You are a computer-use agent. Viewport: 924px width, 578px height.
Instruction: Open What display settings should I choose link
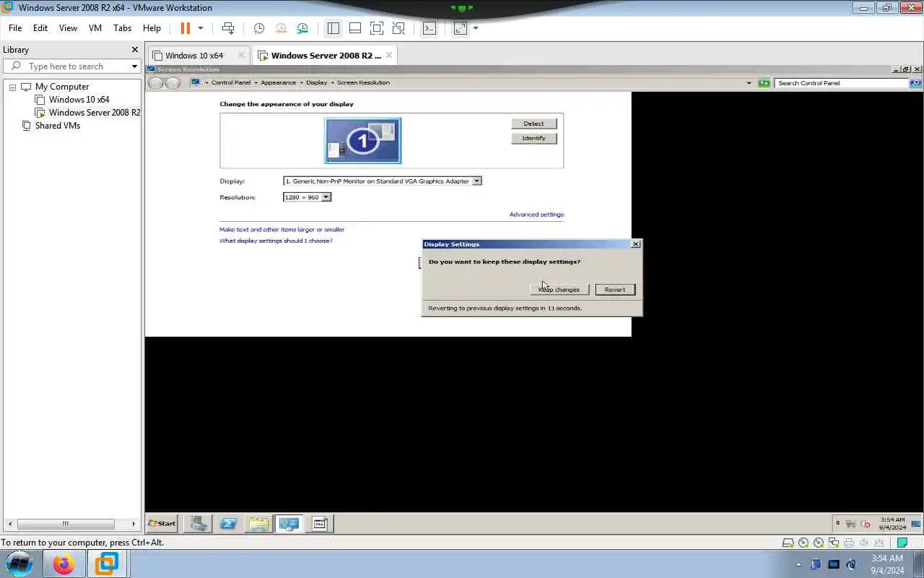click(276, 241)
